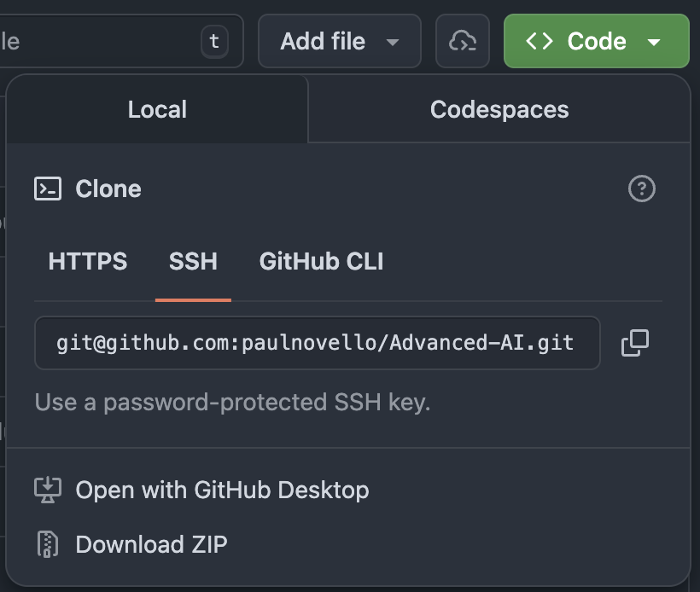Screen dimensions: 700x592
Task: Click the cloud icon next to Add file
Action: click(463, 41)
